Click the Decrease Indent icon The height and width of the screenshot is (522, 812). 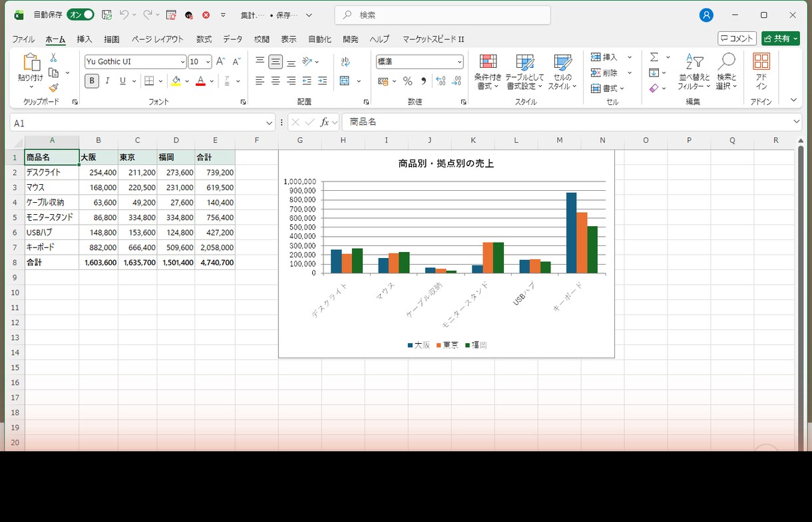point(307,80)
